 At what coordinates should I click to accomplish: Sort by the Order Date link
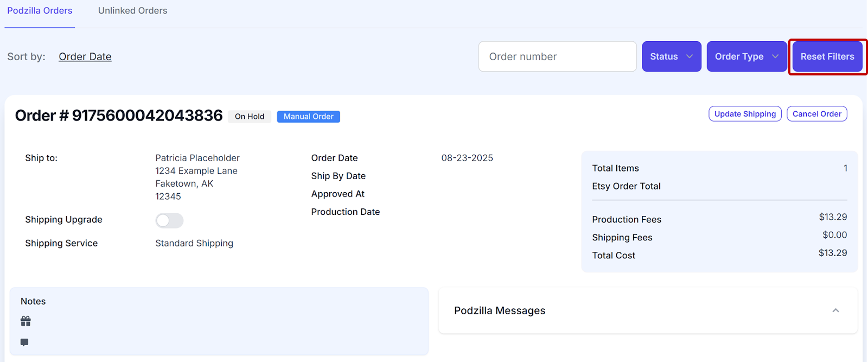point(85,57)
